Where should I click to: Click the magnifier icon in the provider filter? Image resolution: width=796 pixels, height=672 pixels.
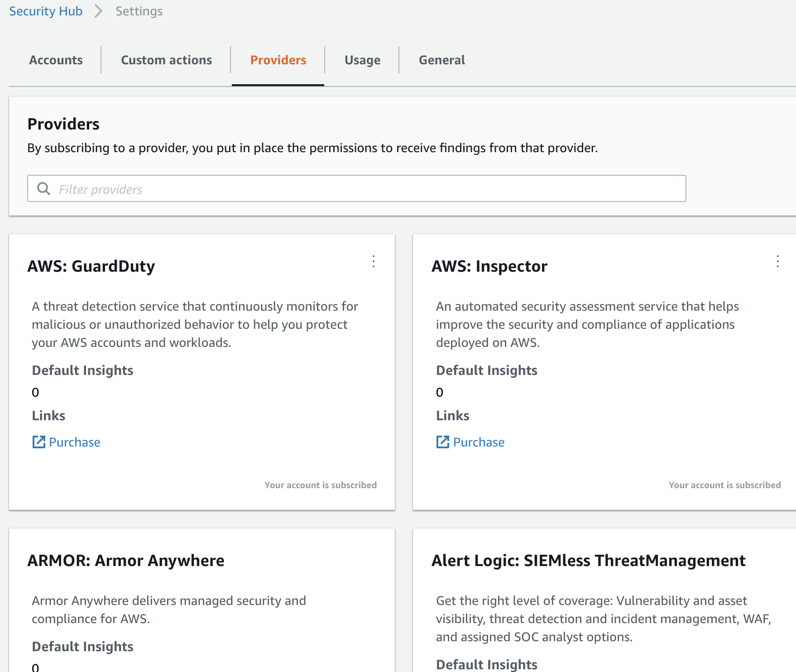(x=43, y=189)
